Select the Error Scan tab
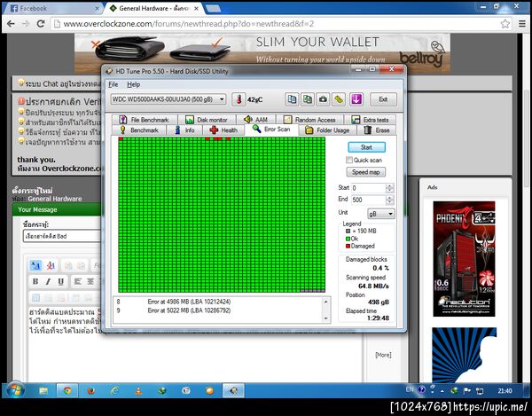 271,130
